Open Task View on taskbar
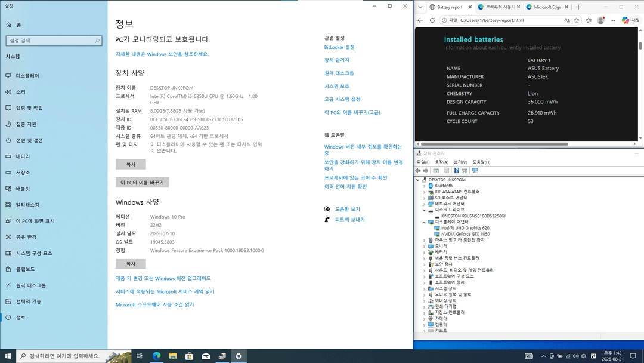The image size is (644, 363). [139, 356]
